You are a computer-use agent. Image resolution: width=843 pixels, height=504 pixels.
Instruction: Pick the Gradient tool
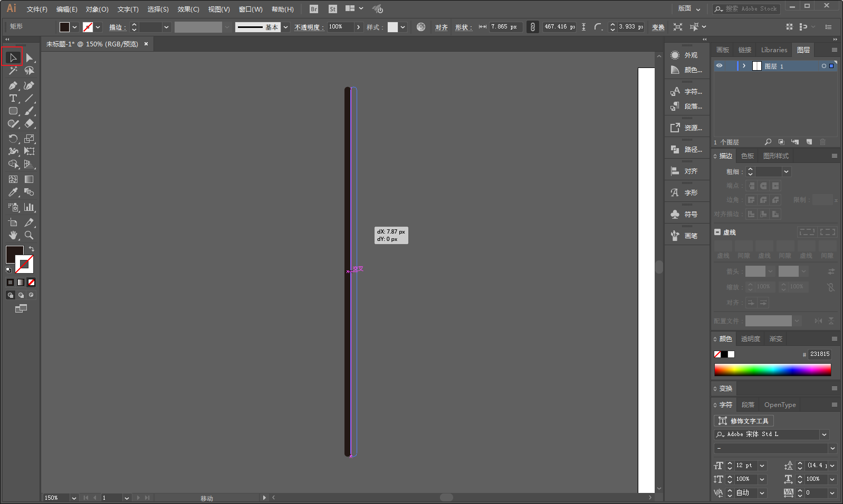(x=29, y=179)
